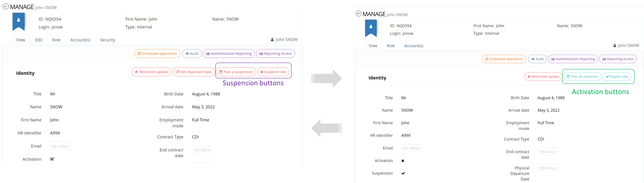
Task: Click the back arrow in the right MANAGE header
Action: [359, 14]
